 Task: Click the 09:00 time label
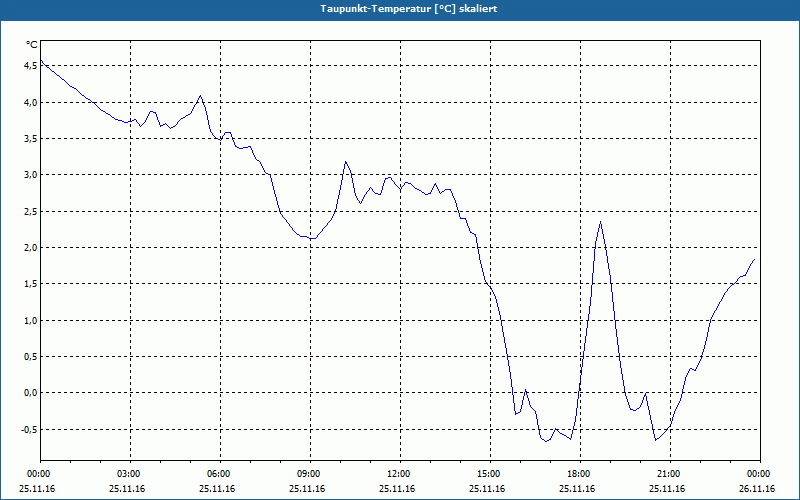tap(310, 474)
